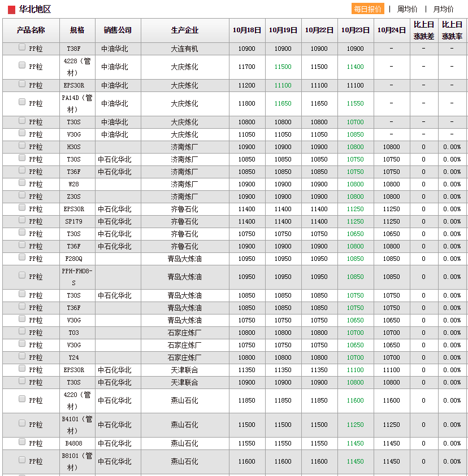The image size is (468, 476).
Task: Click 11350 on 10月18日 in 天津联合 EPS30R row
Action: tap(247, 370)
